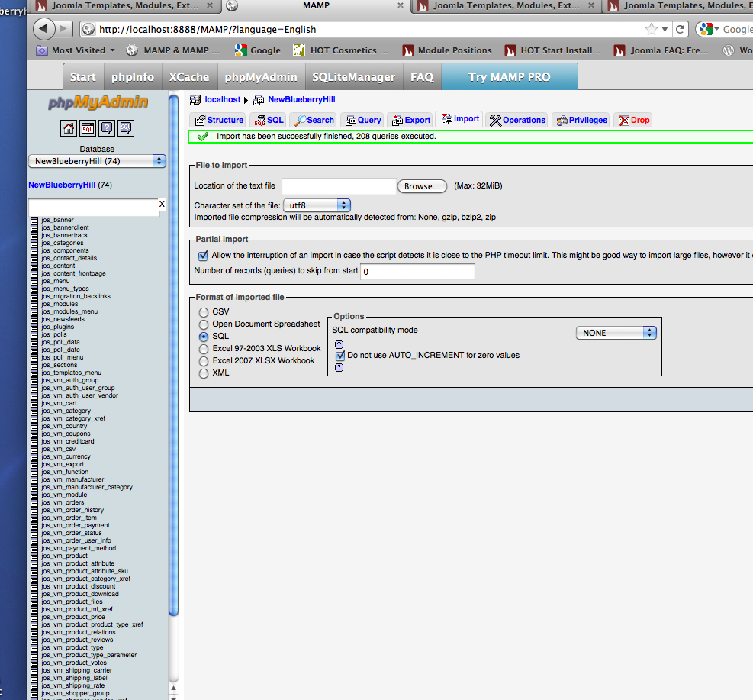Click the records to skip input field
This screenshot has height=700, width=753.
pos(417,272)
